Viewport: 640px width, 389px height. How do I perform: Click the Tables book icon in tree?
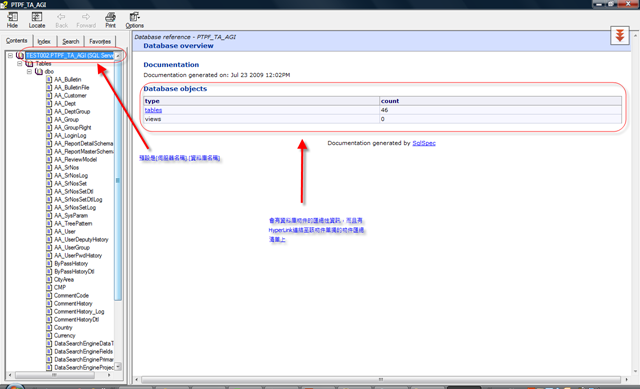click(x=29, y=64)
